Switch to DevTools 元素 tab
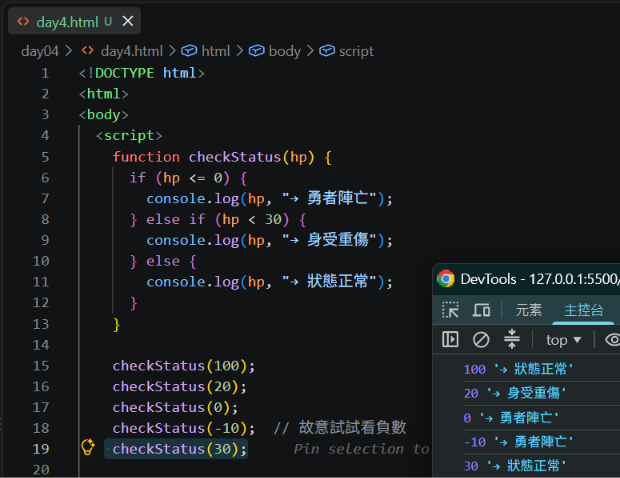Image resolution: width=620 pixels, height=478 pixels. pyautogui.click(x=529, y=310)
